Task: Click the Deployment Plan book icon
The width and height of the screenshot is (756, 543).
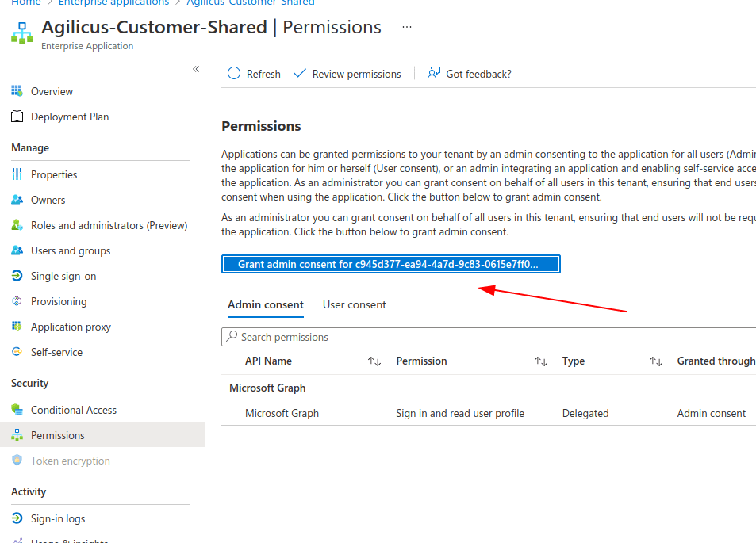Action: tap(17, 116)
